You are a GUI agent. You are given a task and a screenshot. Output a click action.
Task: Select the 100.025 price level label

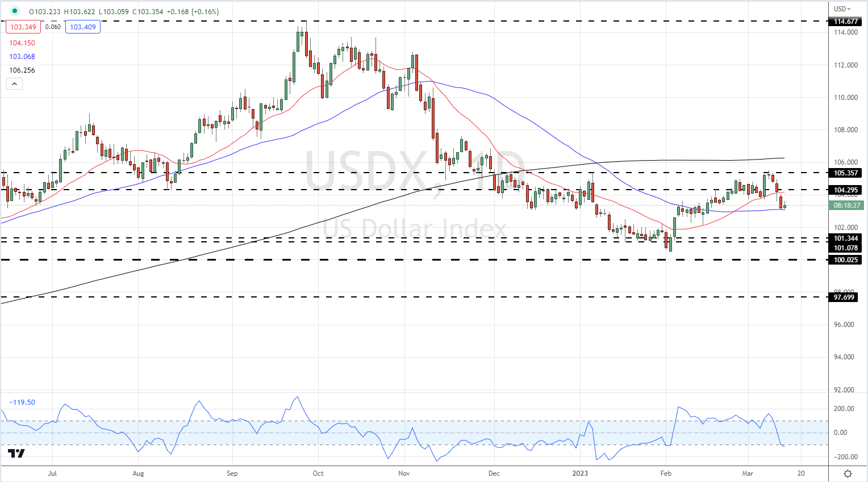(x=846, y=260)
